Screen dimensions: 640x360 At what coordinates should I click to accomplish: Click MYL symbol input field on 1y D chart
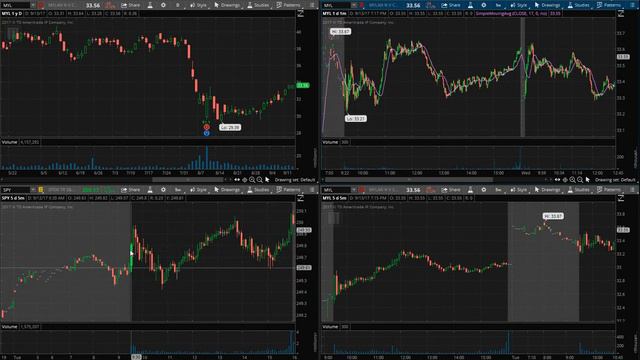coord(16,5)
